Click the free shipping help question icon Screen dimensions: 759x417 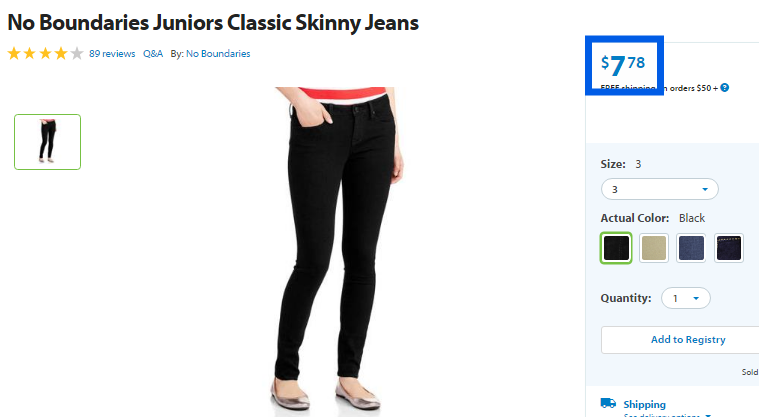pos(725,88)
